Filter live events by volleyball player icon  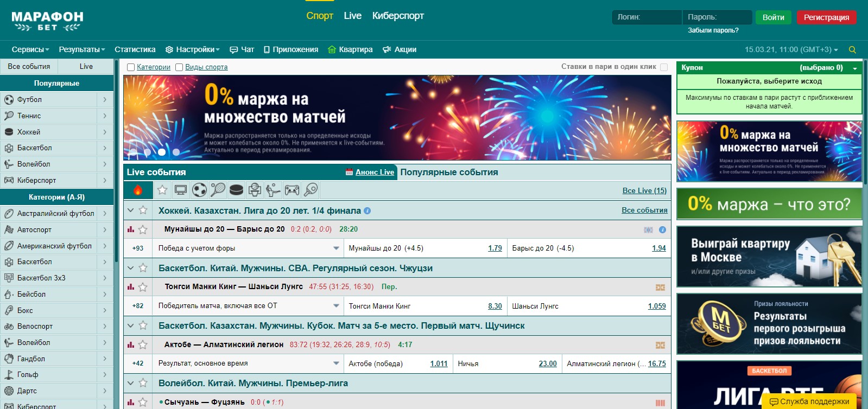[273, 190]
